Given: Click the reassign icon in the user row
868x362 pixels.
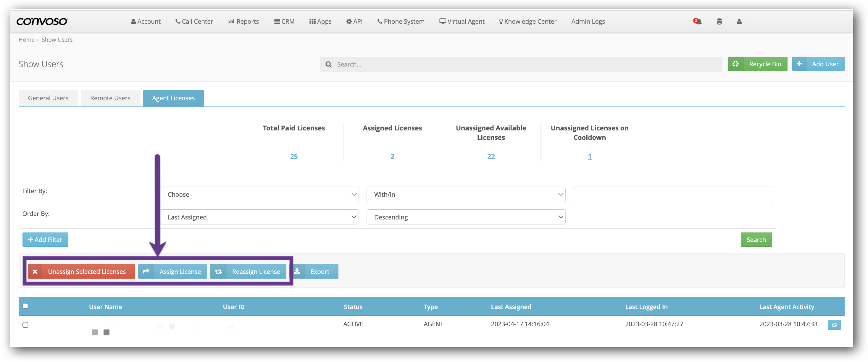Looking at the screenshot, I should click(x=834, y=325).
